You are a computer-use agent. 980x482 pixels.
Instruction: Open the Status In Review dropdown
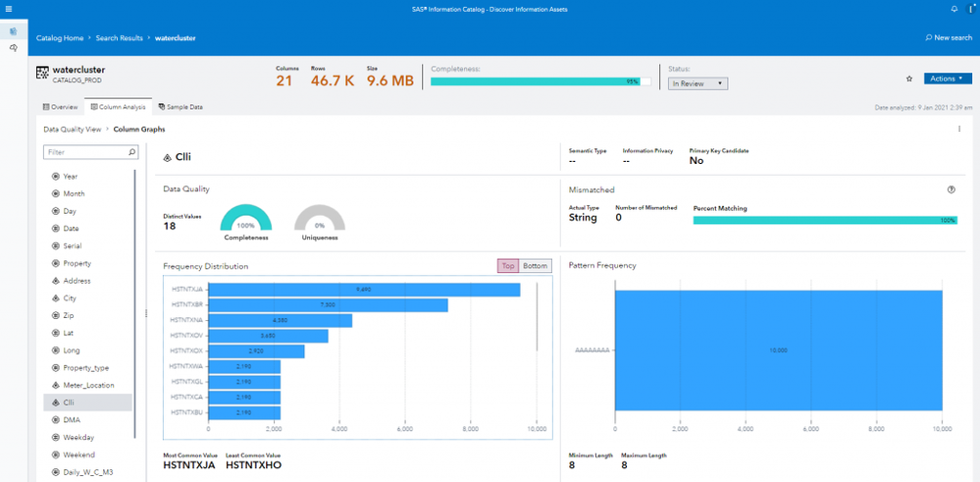(x=698, y=83)
